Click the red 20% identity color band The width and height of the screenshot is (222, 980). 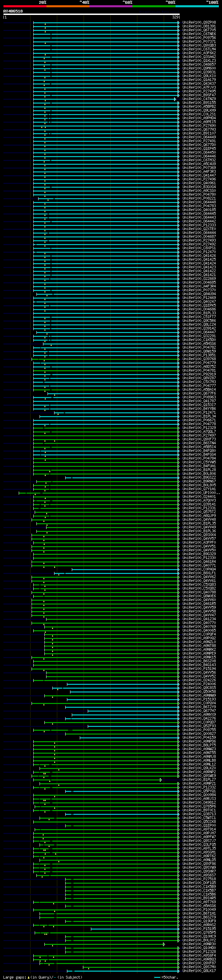[25, 6]
